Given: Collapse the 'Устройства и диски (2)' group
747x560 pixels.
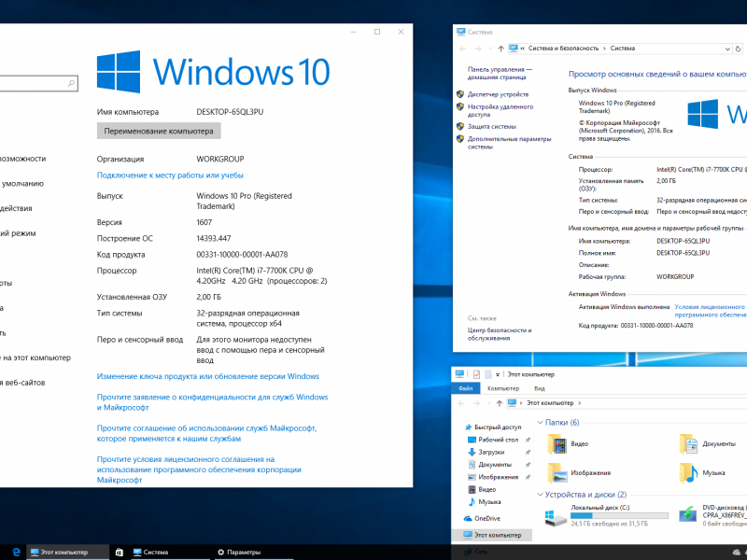Looking at the screenshot, I should click(541, 495).
